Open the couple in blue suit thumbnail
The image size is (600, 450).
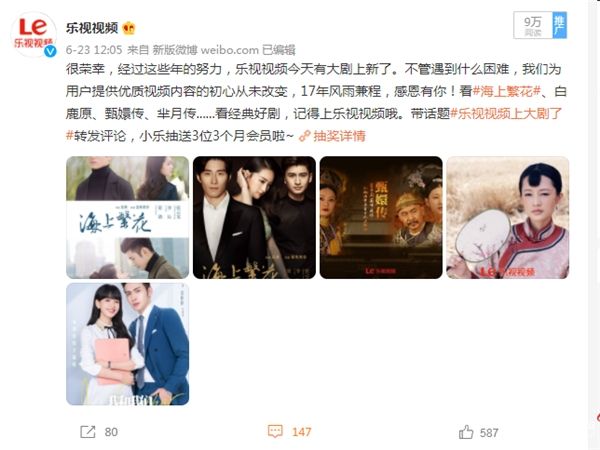click(x=127, y=344)
